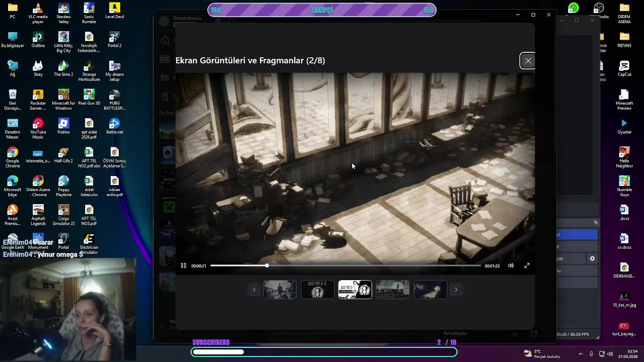Viewport: 644px width, 362px height.
Task: Select the cv.docx file on desktop
Action: click(624, 241)
